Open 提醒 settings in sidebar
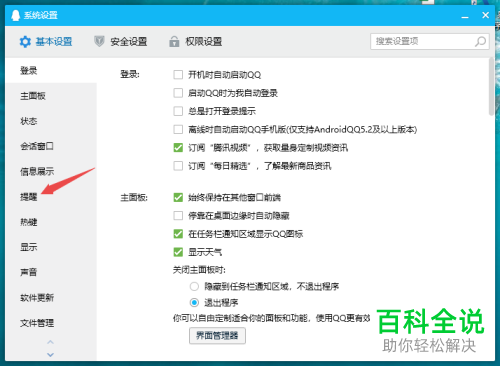 tap(51, 197)
